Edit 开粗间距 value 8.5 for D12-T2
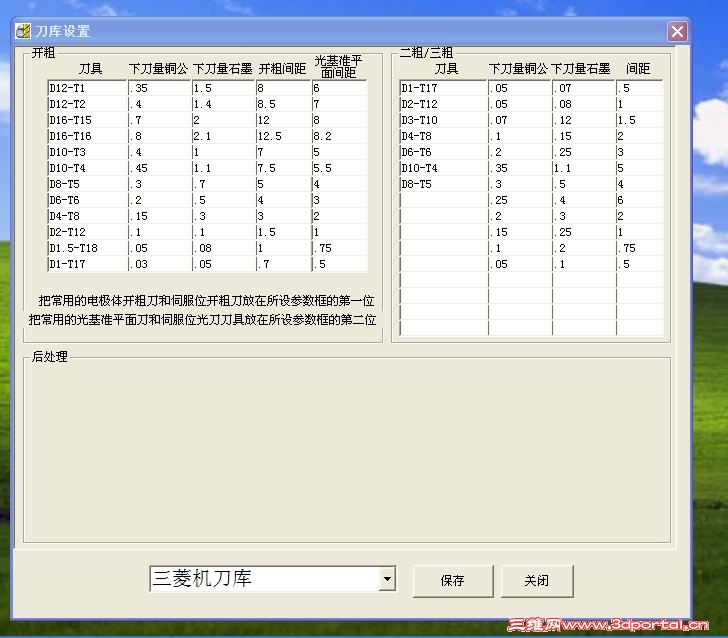Viewport: 728px width, 638px height. point(283,104)
